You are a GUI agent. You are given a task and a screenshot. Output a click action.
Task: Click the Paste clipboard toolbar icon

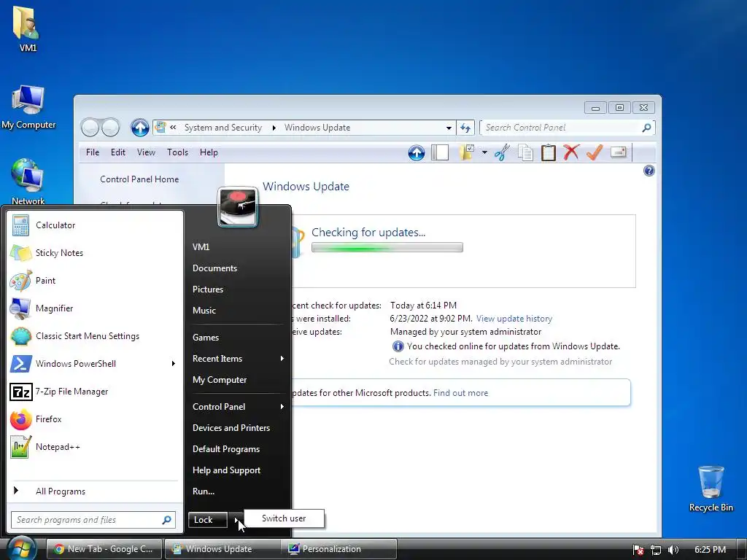549,152
